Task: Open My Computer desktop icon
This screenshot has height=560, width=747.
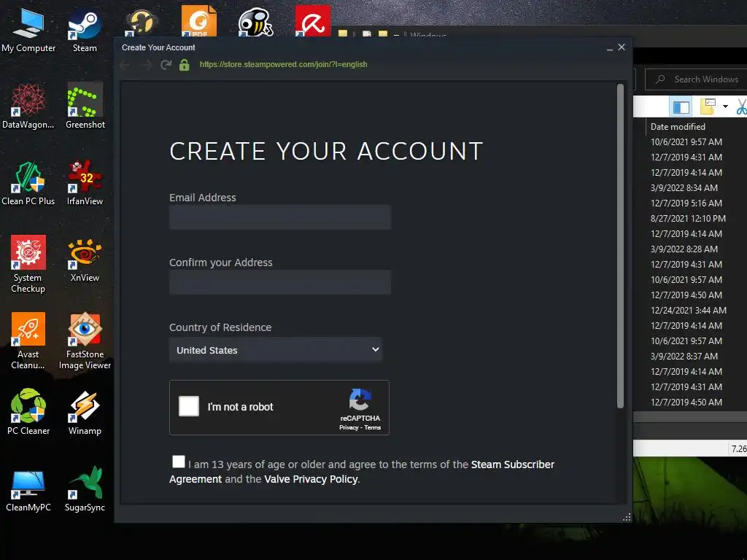Action: [28, 30]
